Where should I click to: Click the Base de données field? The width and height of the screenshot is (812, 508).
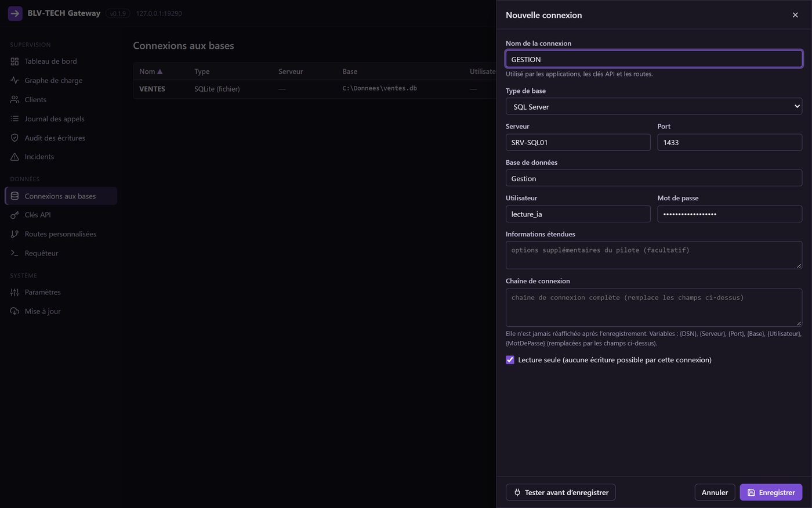pos(654,178)
